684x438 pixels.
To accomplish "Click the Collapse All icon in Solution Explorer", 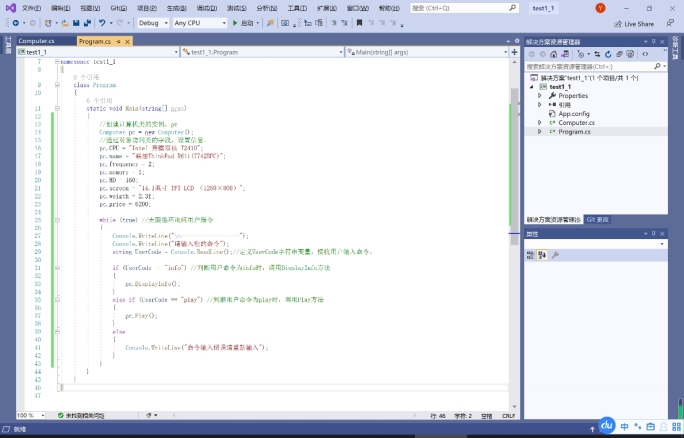I will coord(619,54).
